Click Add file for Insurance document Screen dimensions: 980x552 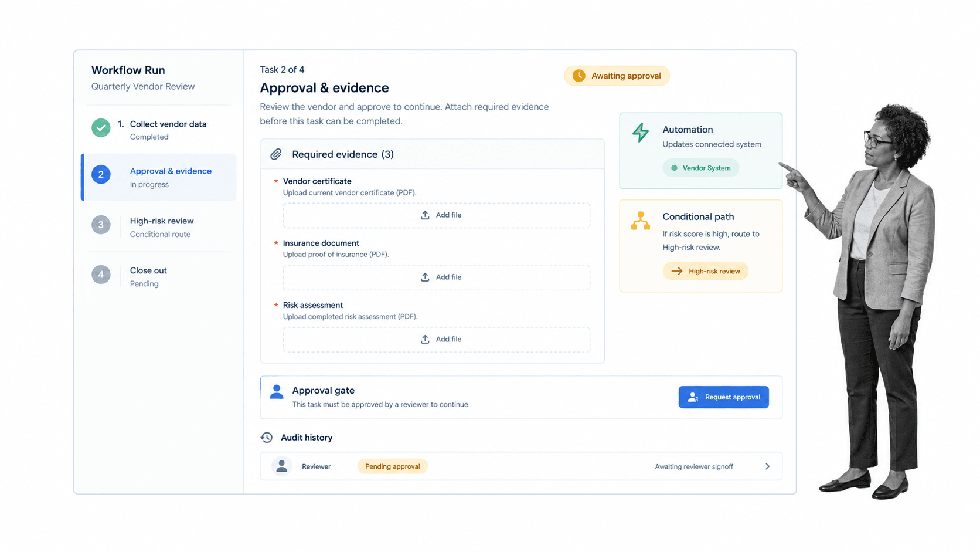(x=437, y=277)
